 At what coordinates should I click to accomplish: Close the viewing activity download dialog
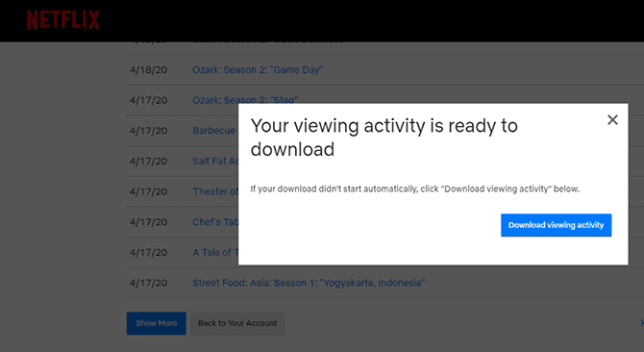pyautogui.click(x=612, y=120)
